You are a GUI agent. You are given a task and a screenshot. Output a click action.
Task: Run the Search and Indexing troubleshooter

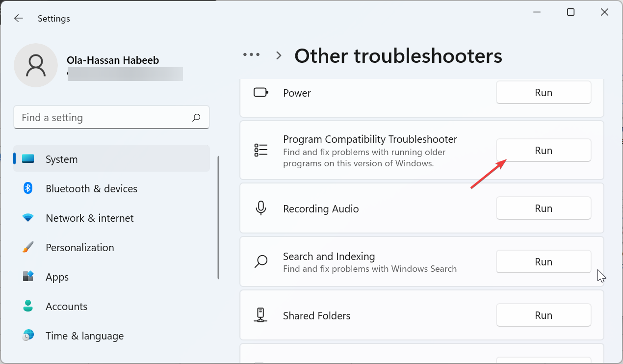click(x=544, y=262)
